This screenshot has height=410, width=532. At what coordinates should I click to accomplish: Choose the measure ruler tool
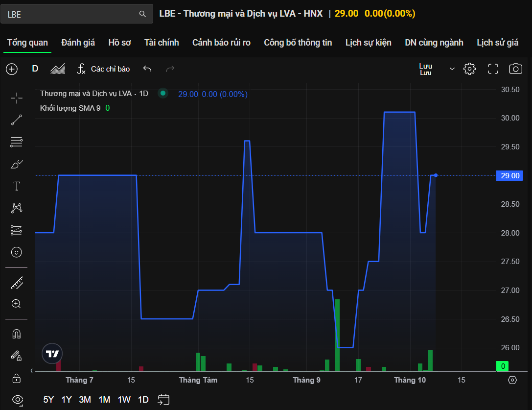(17, 282)
